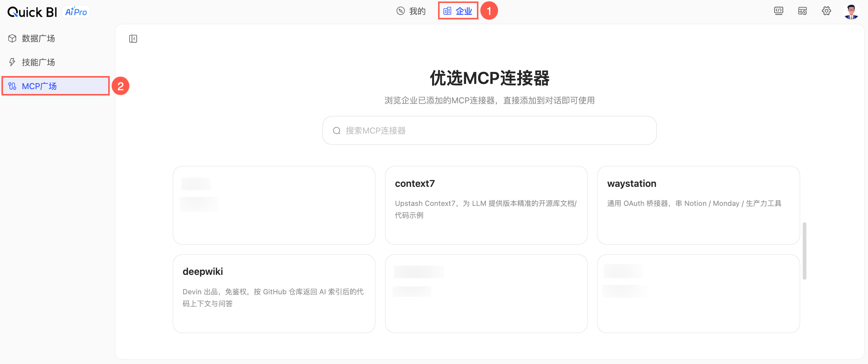Open the settings gear icon
This screenshot has width=868, height=364.
(x=827, y=11)
